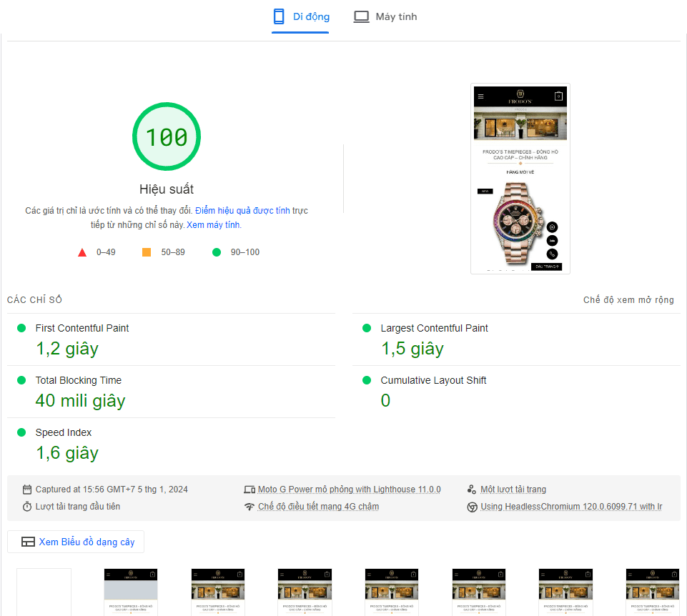Open the Moto G Power Lighthouse 11.0.0 link
This screenshot has width=687, height=616.
click(x=349, y=490)
